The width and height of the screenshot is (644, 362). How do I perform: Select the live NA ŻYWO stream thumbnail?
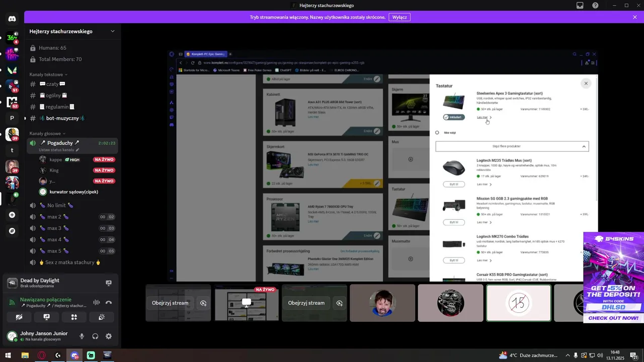(x=247, y=303)
